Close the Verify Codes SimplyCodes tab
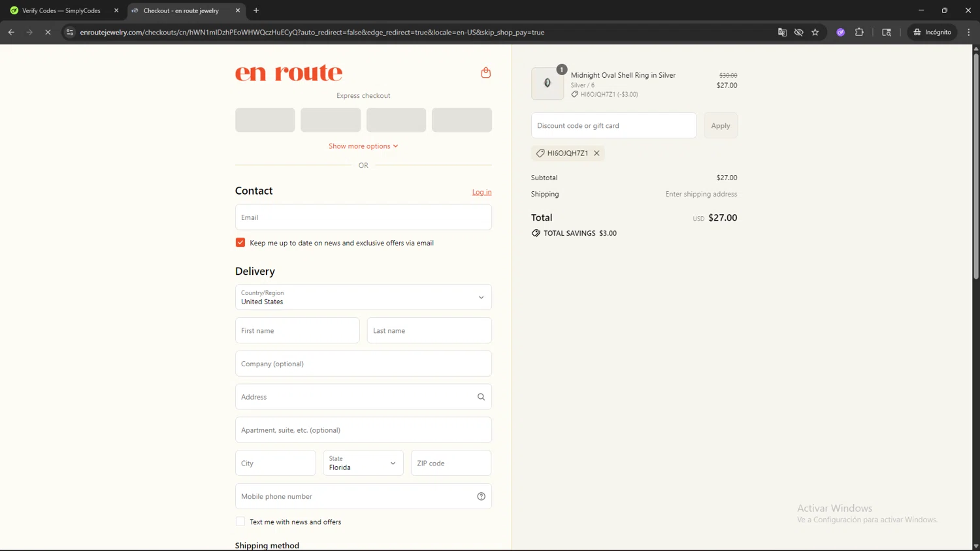 [116, 10]
